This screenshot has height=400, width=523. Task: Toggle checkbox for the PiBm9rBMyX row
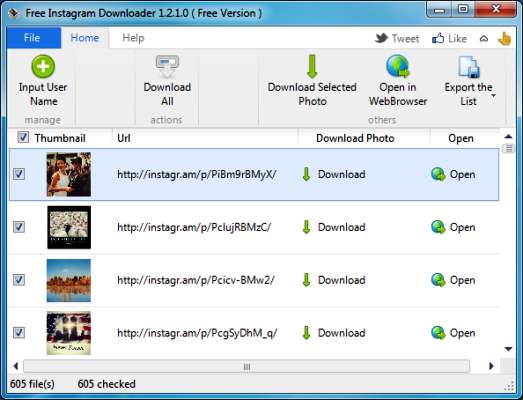[19, 174]
